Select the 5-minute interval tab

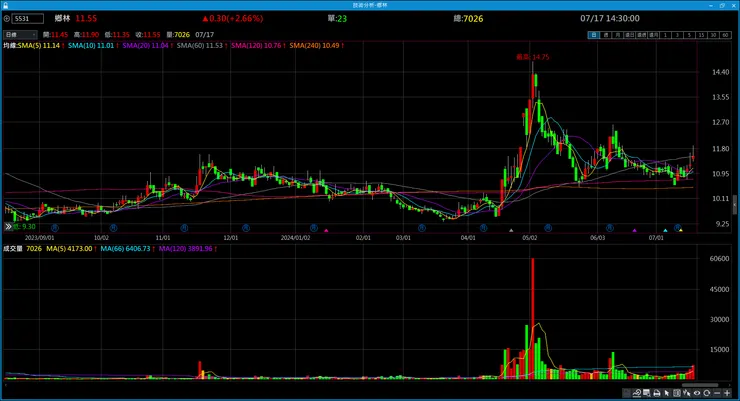pos(689,35)
